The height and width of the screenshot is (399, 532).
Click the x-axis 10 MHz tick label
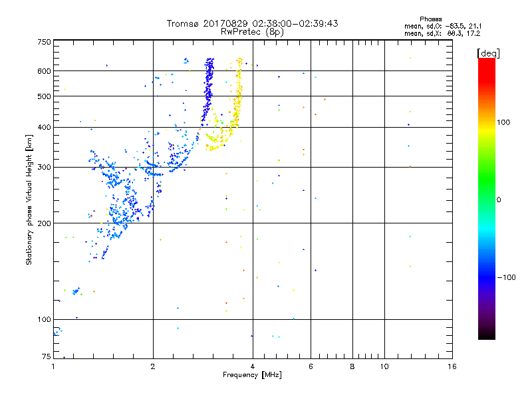coord(384,366)
